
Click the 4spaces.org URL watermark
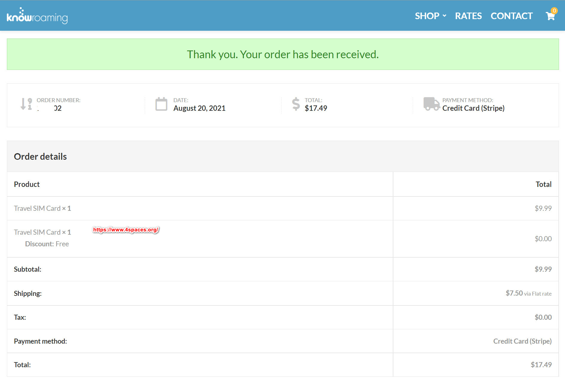[x=126, y=230]
